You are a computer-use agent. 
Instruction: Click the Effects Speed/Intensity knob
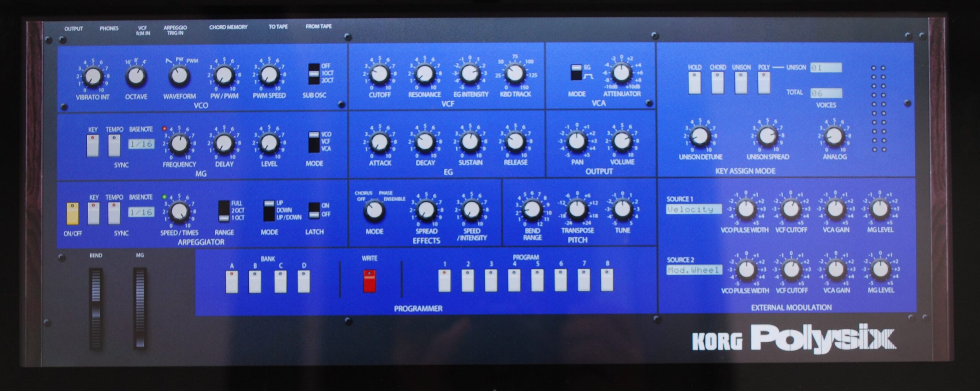point(471,209)
